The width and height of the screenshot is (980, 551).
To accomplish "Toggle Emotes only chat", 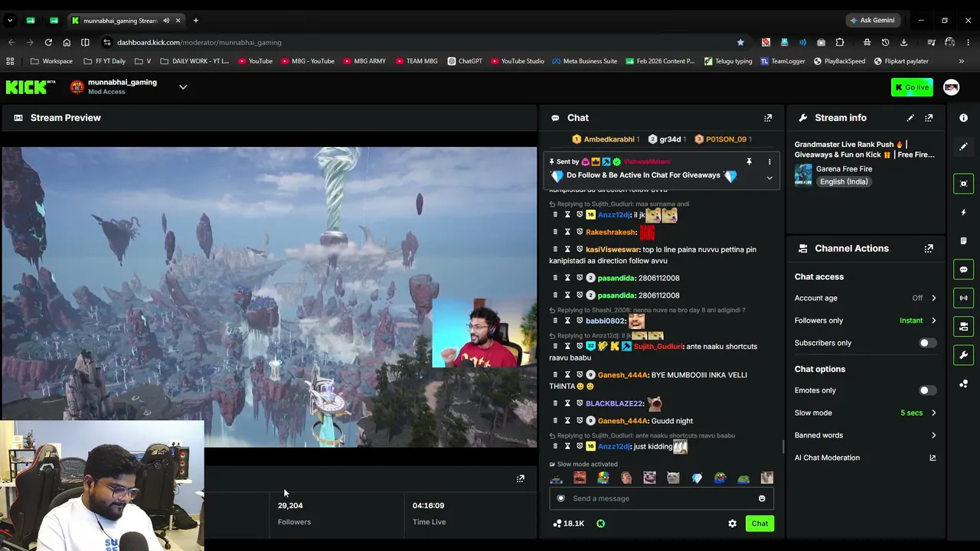I will click(x=927, y=390).
